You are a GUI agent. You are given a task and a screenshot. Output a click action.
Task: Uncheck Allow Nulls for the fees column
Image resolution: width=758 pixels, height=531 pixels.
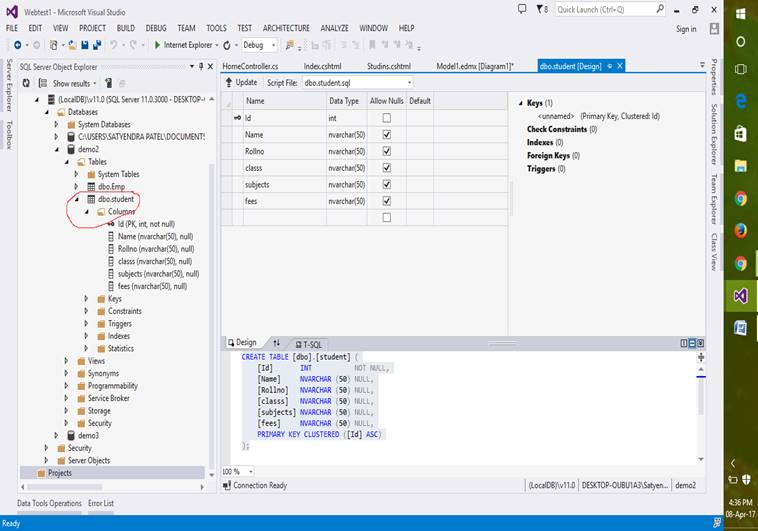point(386,201)
